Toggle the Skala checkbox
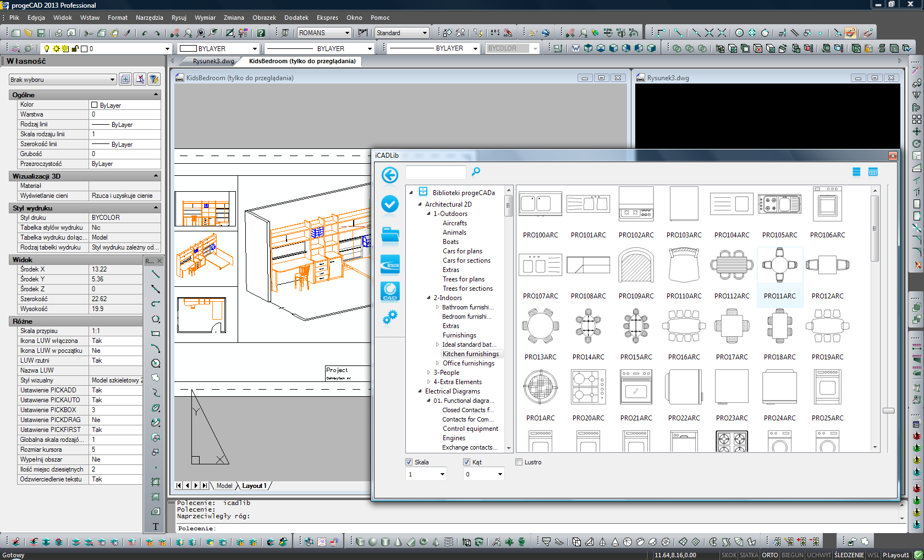 pyautogui.click(x=409, y=462)
